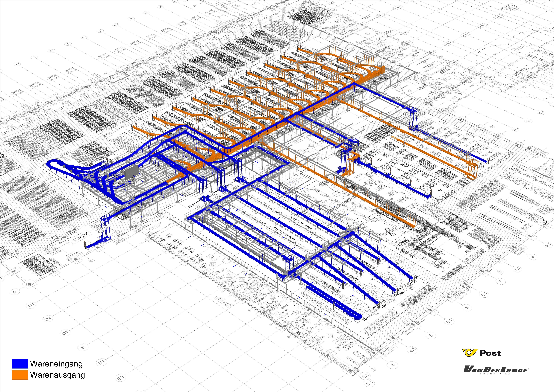Select the Warenausgang legend label

coord(57,375)
